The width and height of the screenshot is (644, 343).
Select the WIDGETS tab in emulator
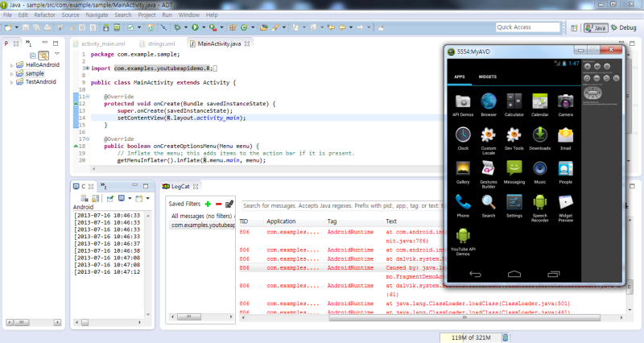(488, 76)
